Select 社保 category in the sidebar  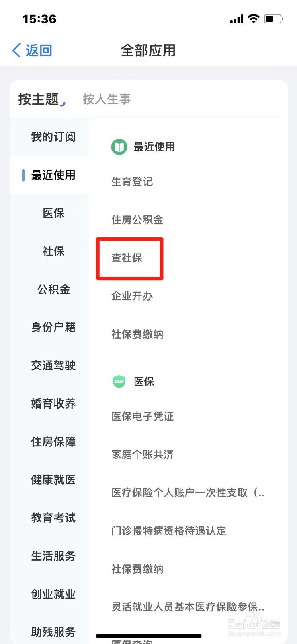coord(53,251)
